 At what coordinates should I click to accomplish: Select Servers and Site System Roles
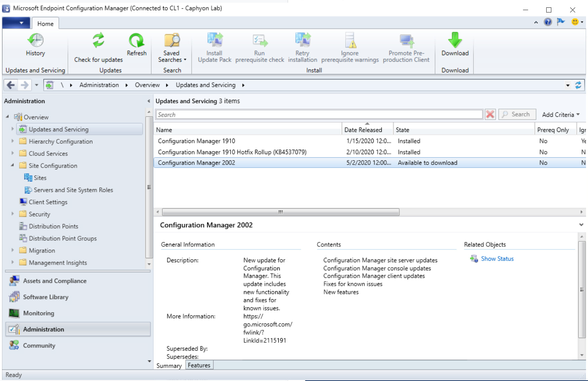[x=69, y=190]
